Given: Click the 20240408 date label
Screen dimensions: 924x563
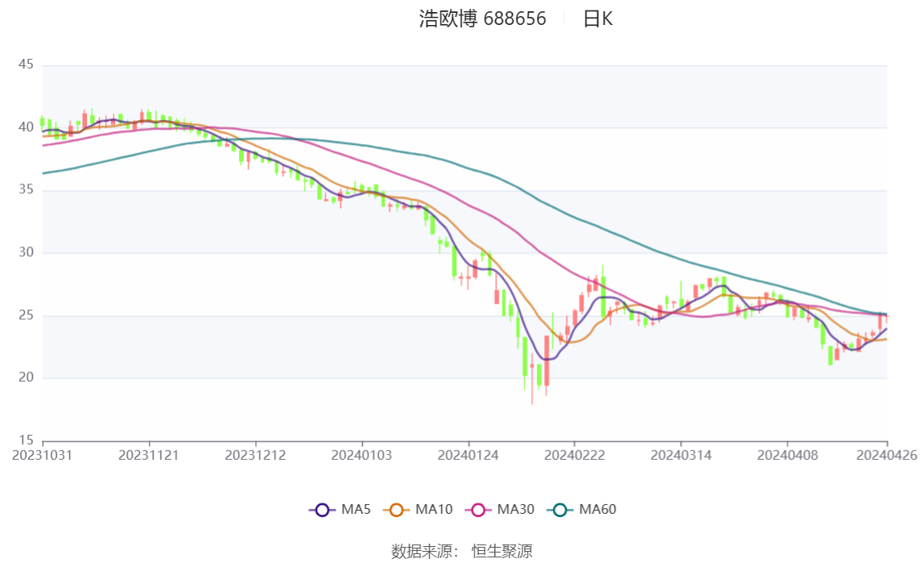Looking at the screenshot, I should pos(787,456).
